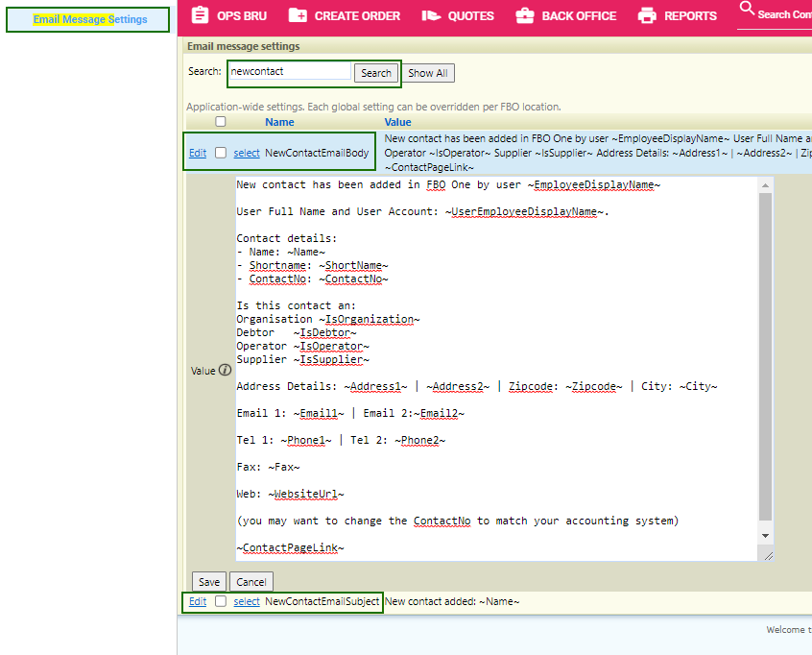The height and width of the screenshot is (655, 812).
Task: Click the textarea resize handle corner
Action: 769,556
